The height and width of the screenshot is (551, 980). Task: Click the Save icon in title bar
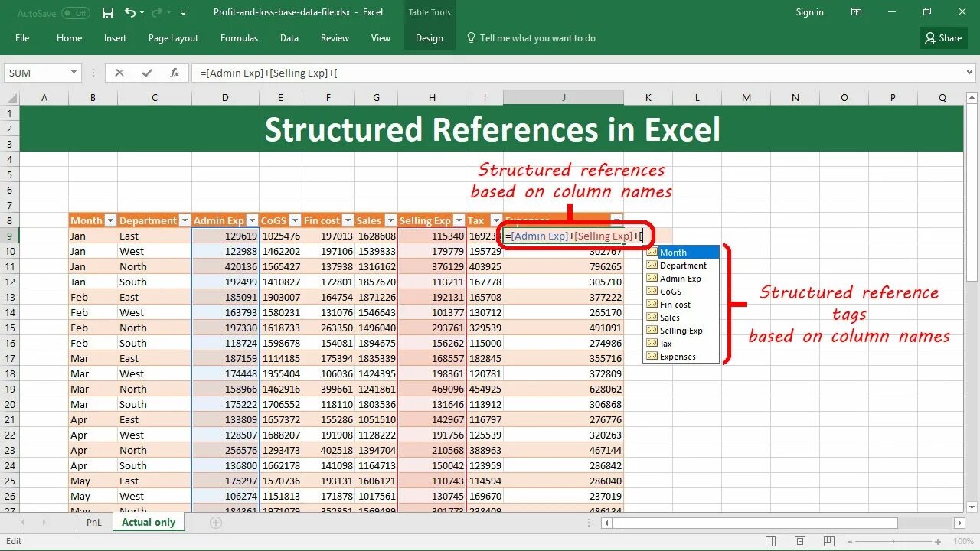click(x=108, y=12)
